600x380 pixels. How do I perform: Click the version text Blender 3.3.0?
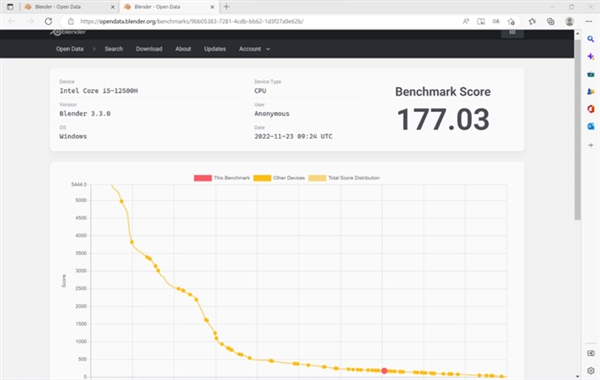point(85,114)
